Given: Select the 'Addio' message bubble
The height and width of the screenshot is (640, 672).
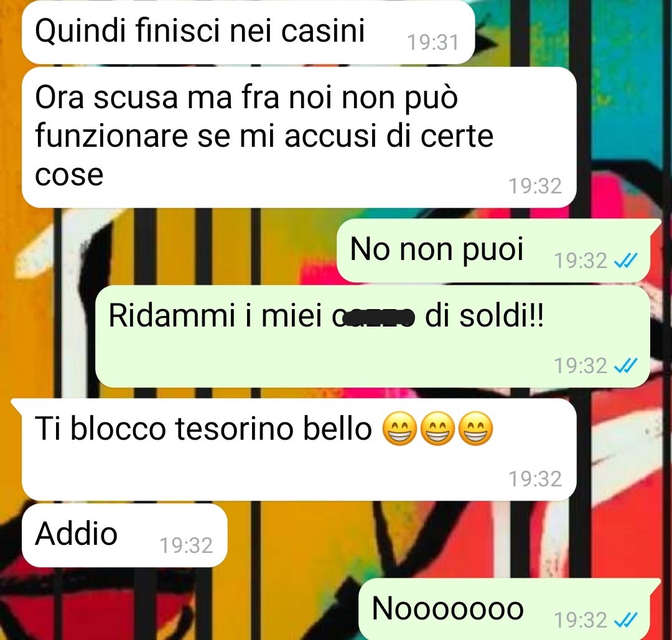Looking at the screenshot, I should [124, 536].
